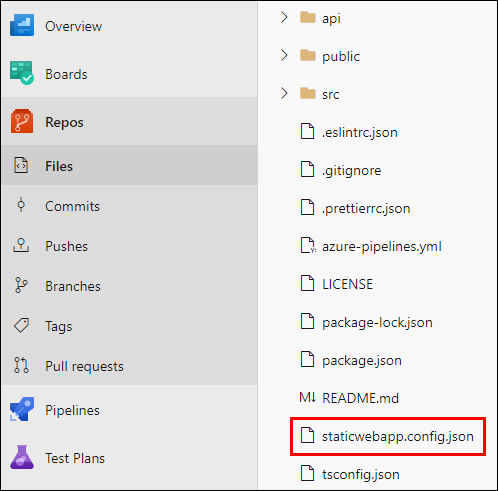Image resolution: width=498 pixels, height=491 pixels.
Task: Click the .gitignore file icon
Action: point(307,169)
